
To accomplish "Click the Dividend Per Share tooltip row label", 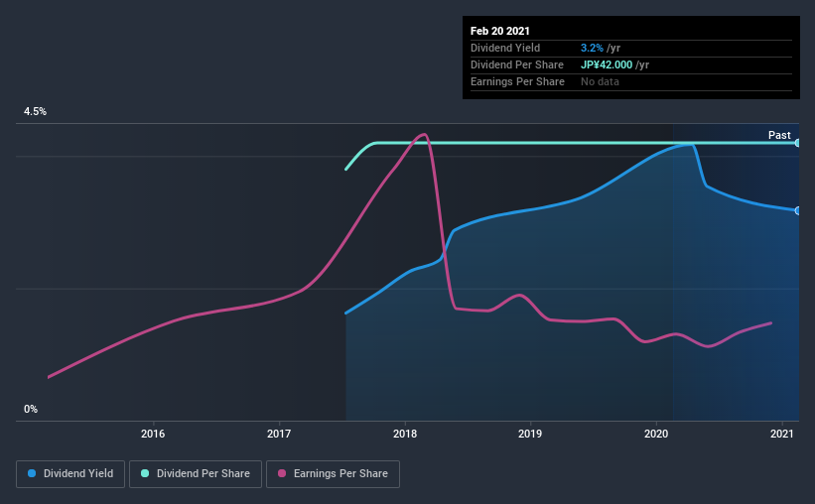I will 517,64.
